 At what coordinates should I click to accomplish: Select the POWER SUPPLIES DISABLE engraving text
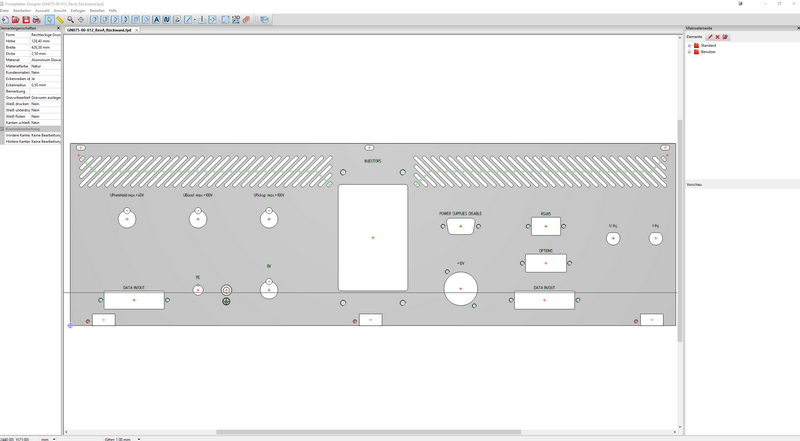click(460, 213)
